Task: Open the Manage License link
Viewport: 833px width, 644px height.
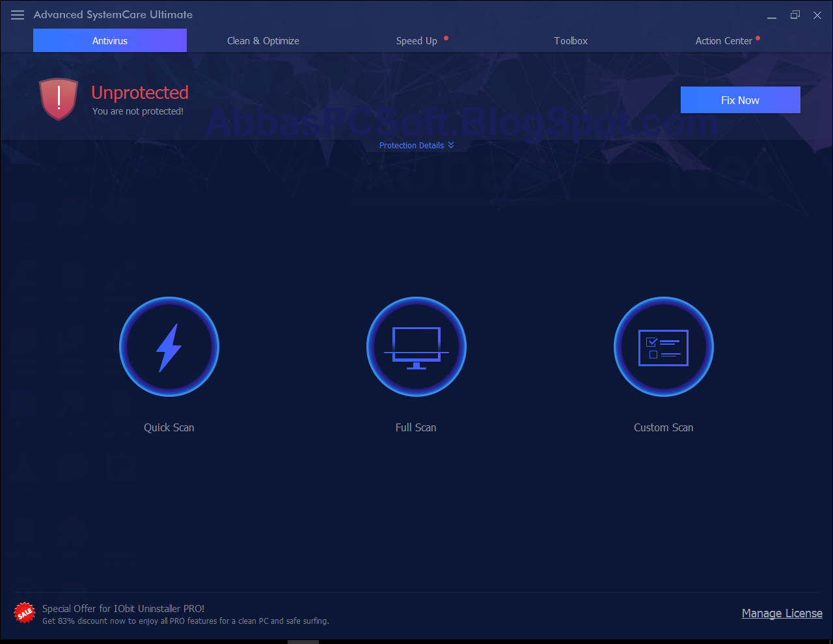Action: [x=782, y=613]
